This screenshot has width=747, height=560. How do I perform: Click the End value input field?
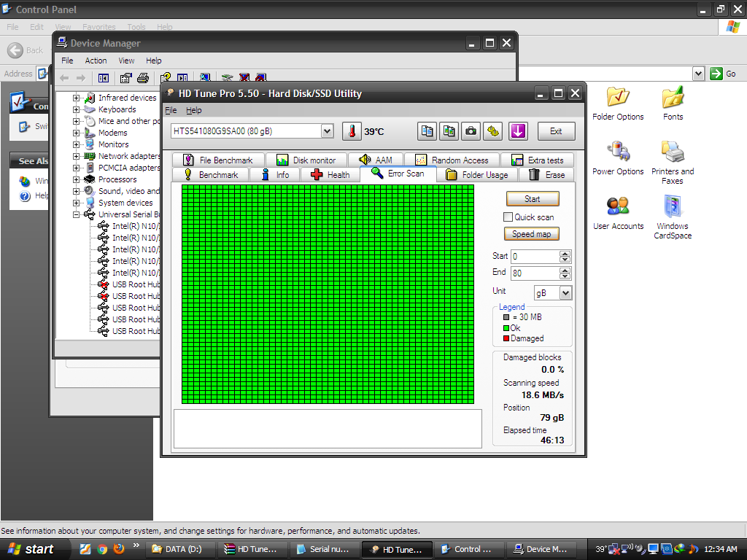(534, 273)
